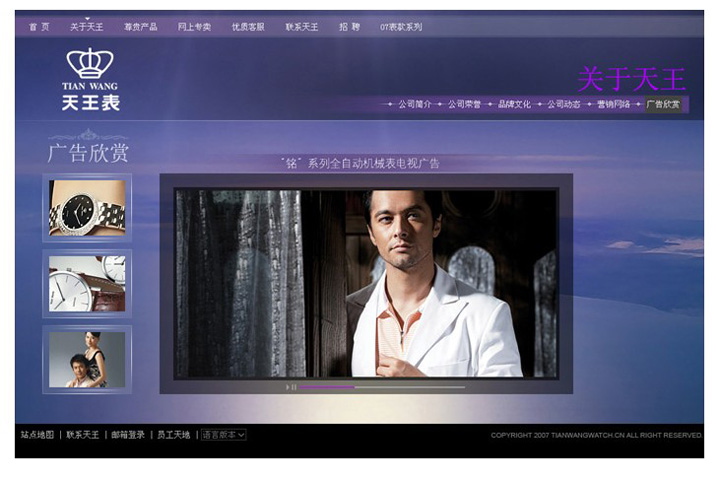Image resolution: width=720 pixels, height=480 pixels.
Task: Open the 品牌文化 sub-navigation tab
Action: click(514, 104)
